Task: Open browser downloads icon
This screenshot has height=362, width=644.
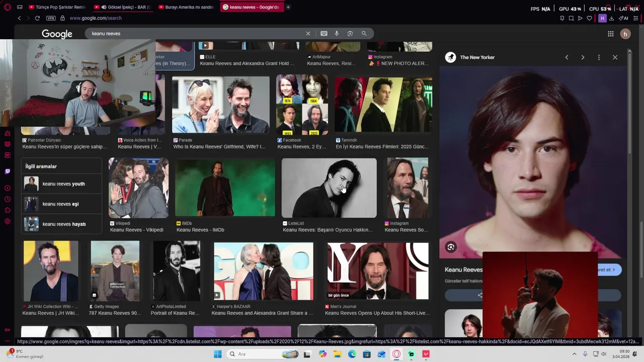Action: [611, 18]
